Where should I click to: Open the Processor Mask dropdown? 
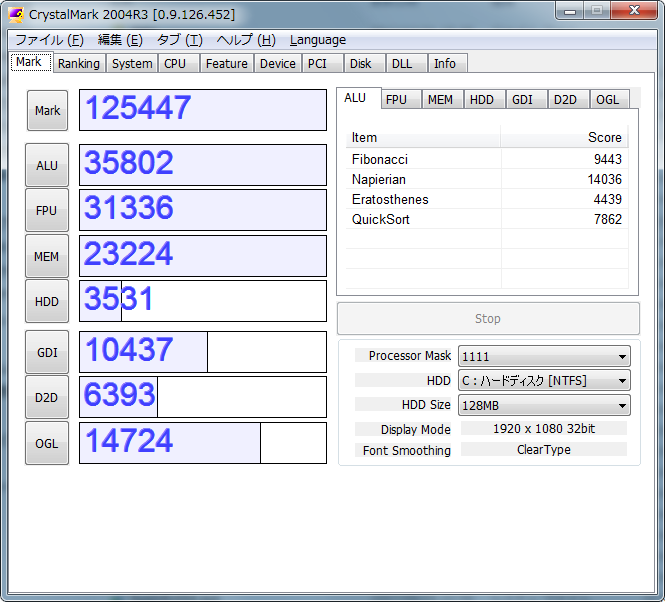(x=543, y=356)
